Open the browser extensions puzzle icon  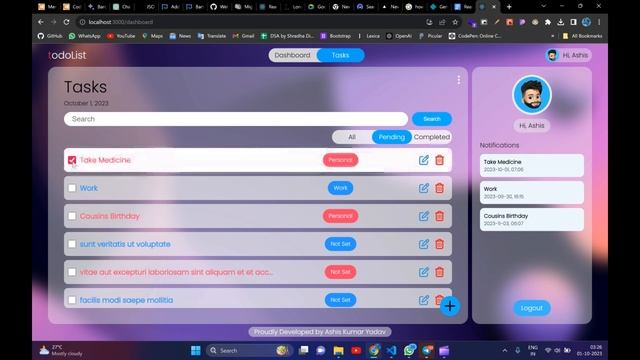tap(548, 22)
